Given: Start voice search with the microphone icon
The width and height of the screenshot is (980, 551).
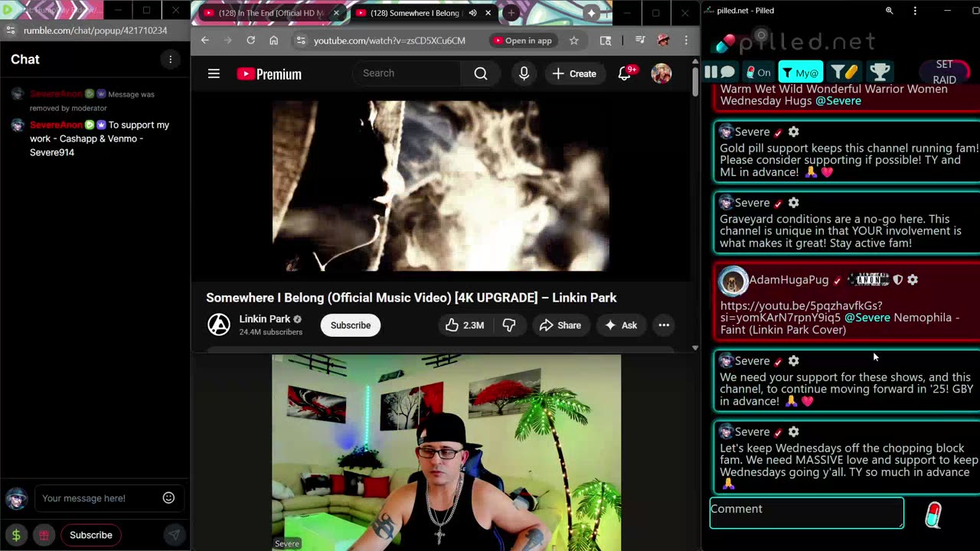Looking at the screenshot, I should (x=524, y=73).
